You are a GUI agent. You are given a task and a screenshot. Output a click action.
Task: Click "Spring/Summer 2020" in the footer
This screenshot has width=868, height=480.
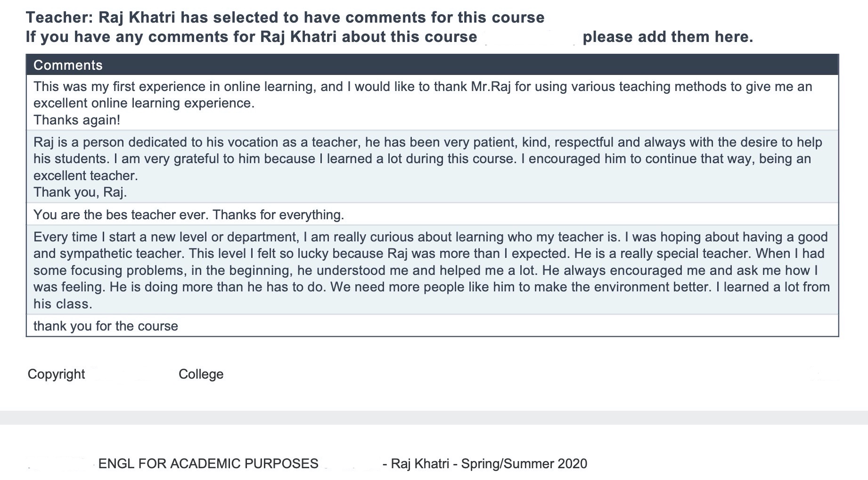click(524, 464)
